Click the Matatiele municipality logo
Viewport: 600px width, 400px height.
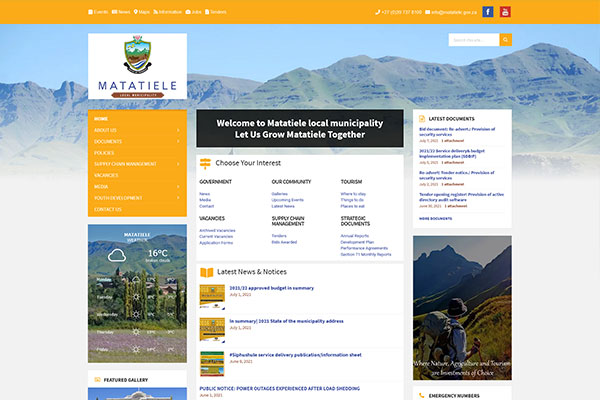point(137,66)
